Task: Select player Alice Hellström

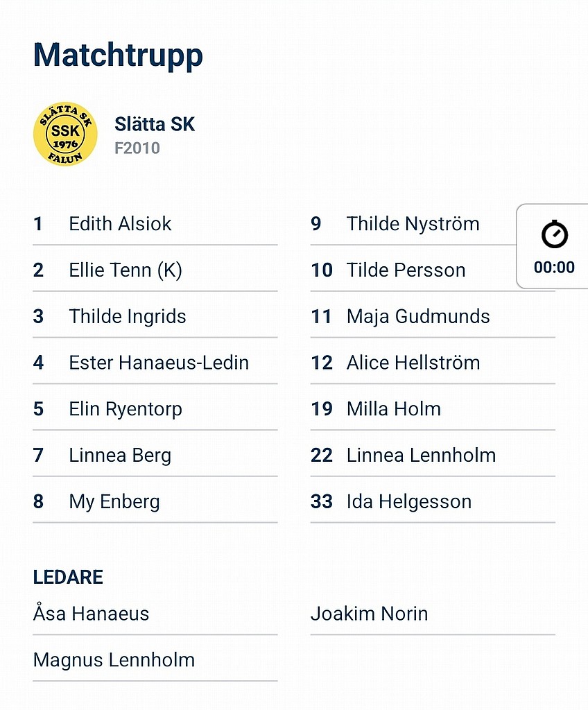Action: (433, 362)
